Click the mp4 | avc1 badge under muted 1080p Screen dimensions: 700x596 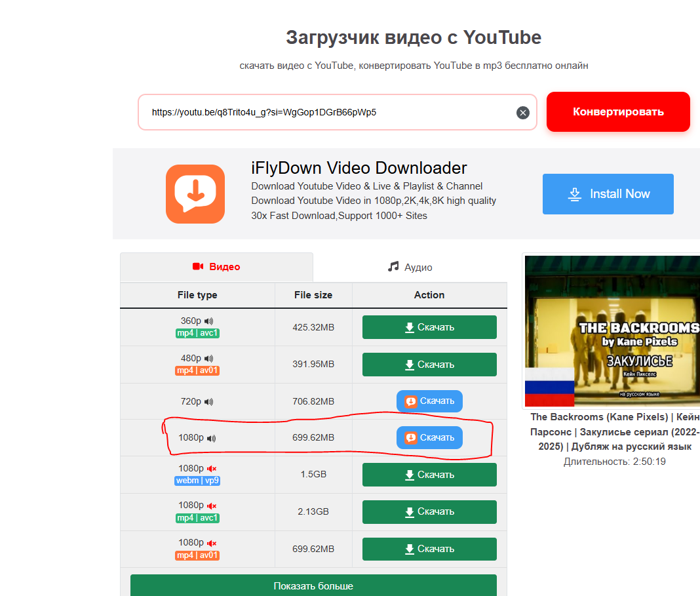(x=197, y=518)
